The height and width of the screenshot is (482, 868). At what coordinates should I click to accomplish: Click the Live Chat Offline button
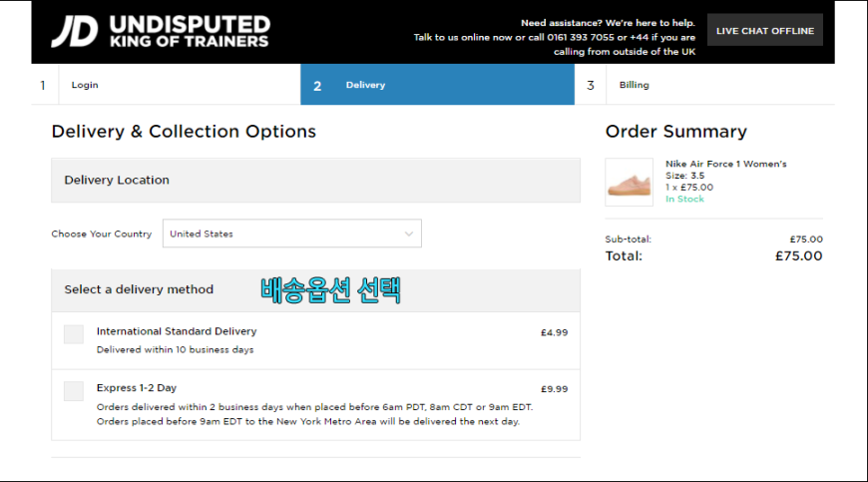click(x=765, y=30)
